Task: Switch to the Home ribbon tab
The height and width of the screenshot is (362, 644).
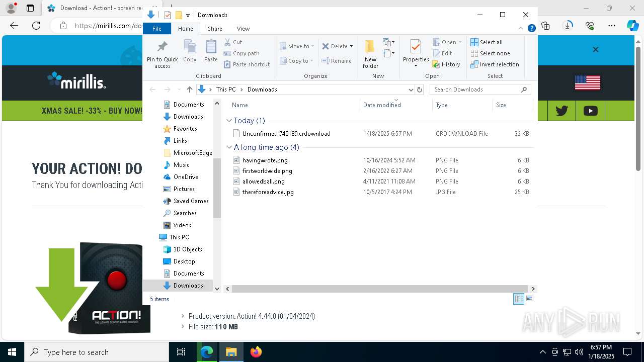Action: tap(185, 29)
